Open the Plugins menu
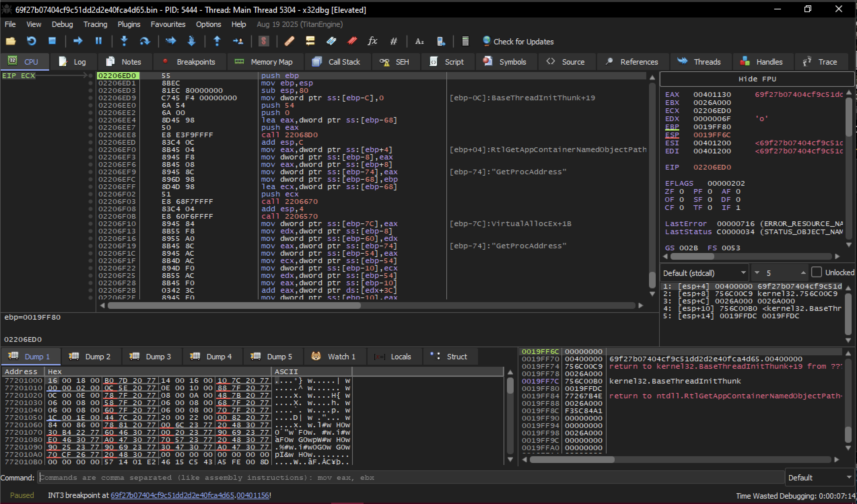Image resolution: width=857 pixels, height=504 pixels. pyautogui.click(x=129, y=24)
